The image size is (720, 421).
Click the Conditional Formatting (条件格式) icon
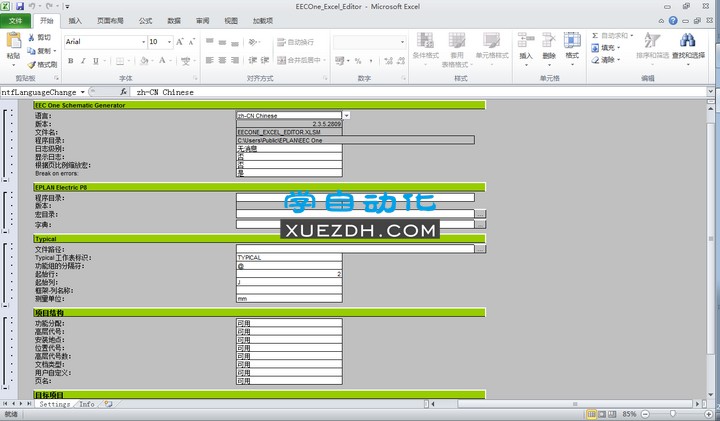pyautogui.click(x=425, y=40)
